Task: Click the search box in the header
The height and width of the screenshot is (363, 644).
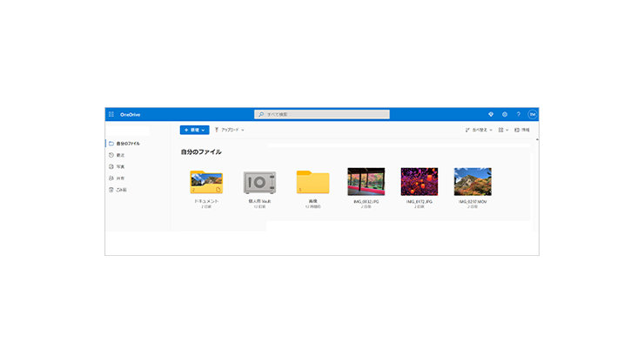Action: click(x=322, y=114)
